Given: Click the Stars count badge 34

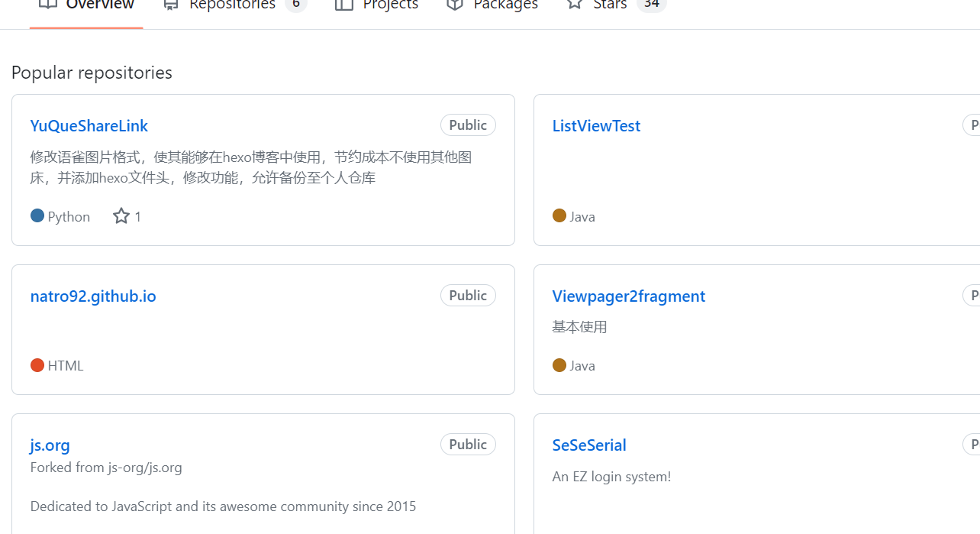Looking at the screenshot, I should pos(651,5).
